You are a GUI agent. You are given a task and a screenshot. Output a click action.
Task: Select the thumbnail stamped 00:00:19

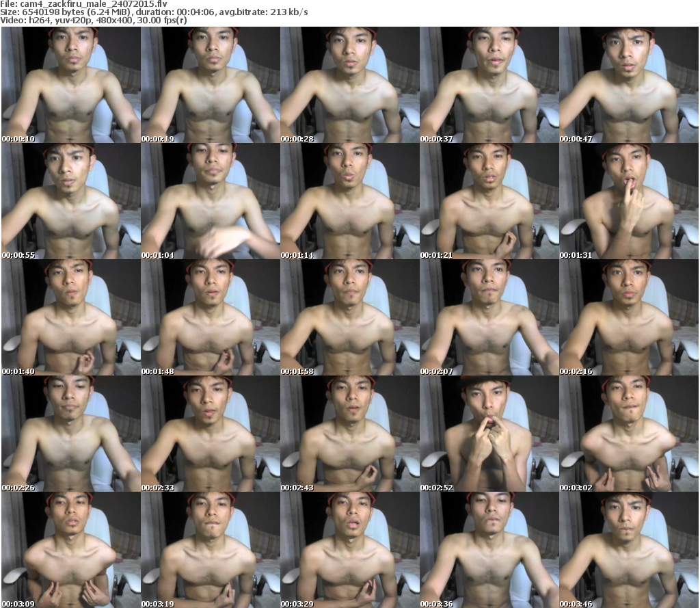(211, 85)
